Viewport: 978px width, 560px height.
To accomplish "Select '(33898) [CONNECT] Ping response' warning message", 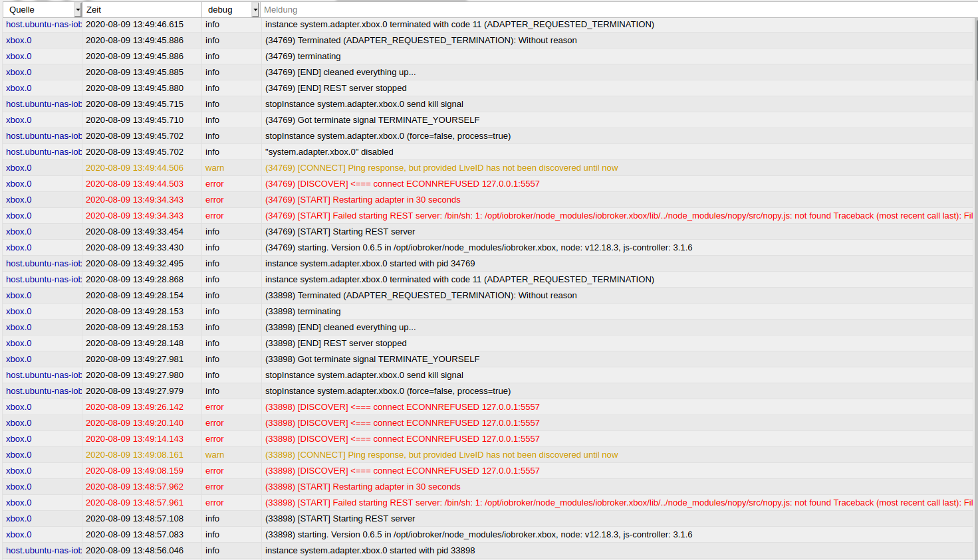I will pos(441,455).
